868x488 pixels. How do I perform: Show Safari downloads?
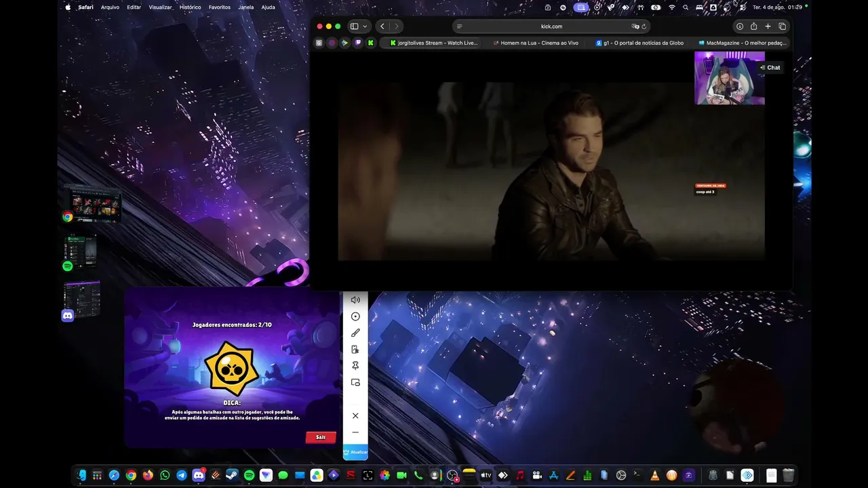point(740,26)
